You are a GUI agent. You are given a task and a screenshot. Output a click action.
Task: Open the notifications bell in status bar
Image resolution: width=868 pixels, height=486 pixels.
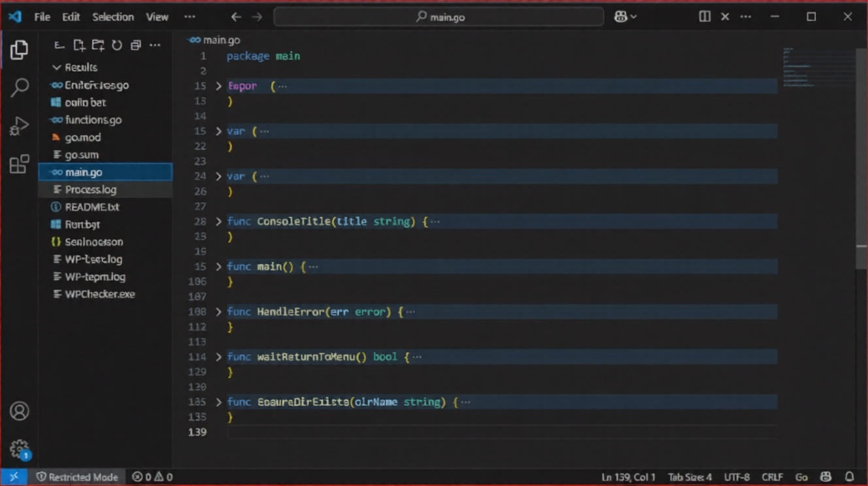coord(850,477)
